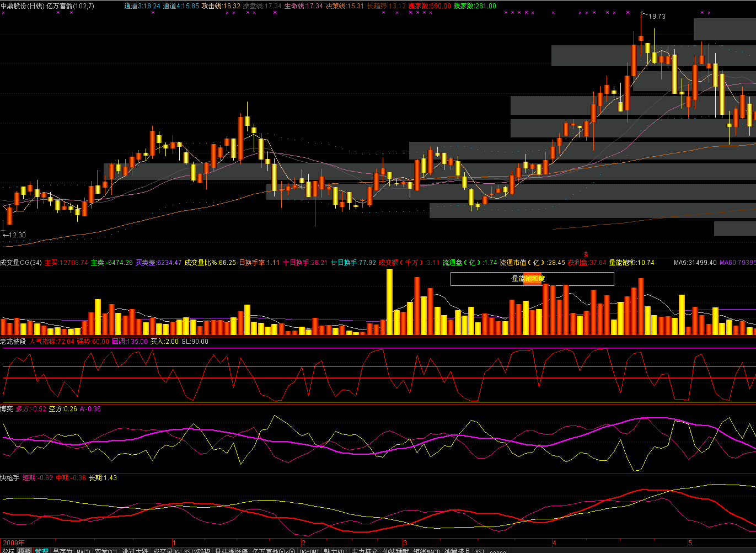Click the 短期:-0.62 value

38,478
